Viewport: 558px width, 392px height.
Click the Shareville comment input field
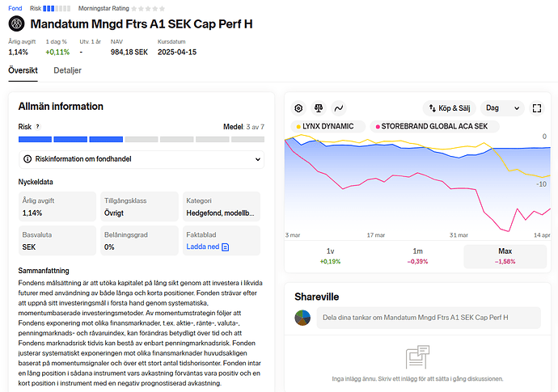(427, 318)
